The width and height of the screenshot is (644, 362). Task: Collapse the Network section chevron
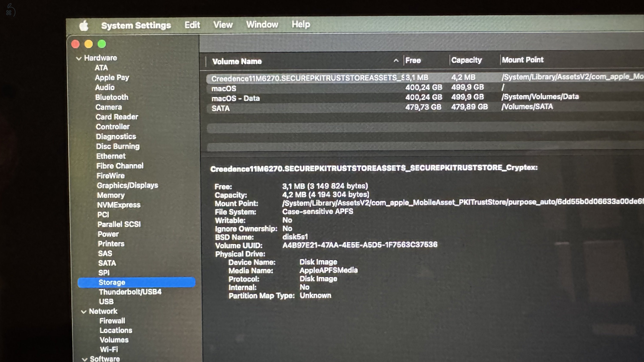coord(84,312)
